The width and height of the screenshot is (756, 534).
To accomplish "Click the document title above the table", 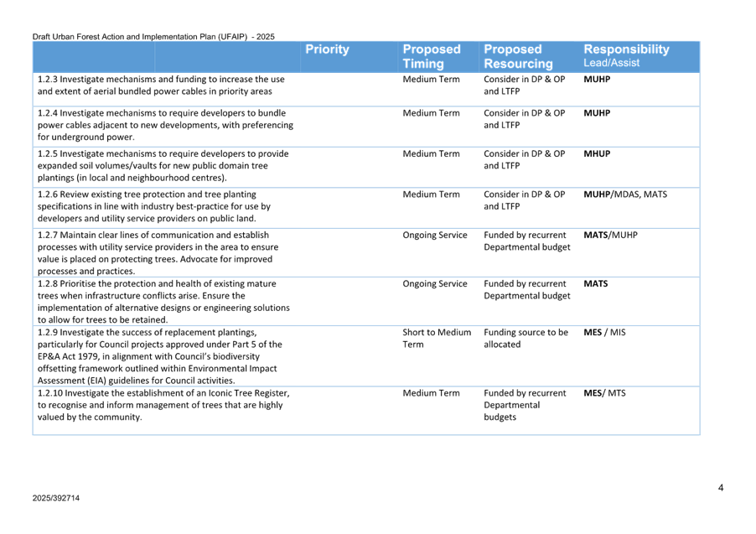I will (x=153, y=37).
